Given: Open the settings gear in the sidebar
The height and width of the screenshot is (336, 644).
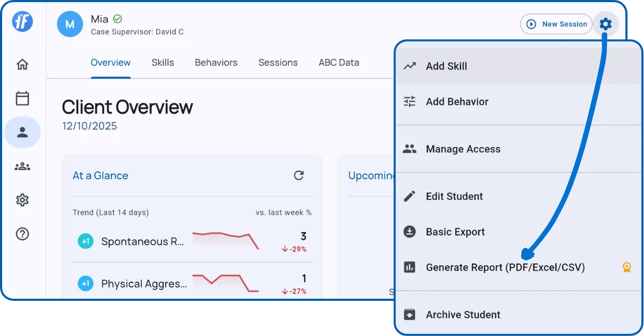Looking at the screenshot, I should [22, 200].
